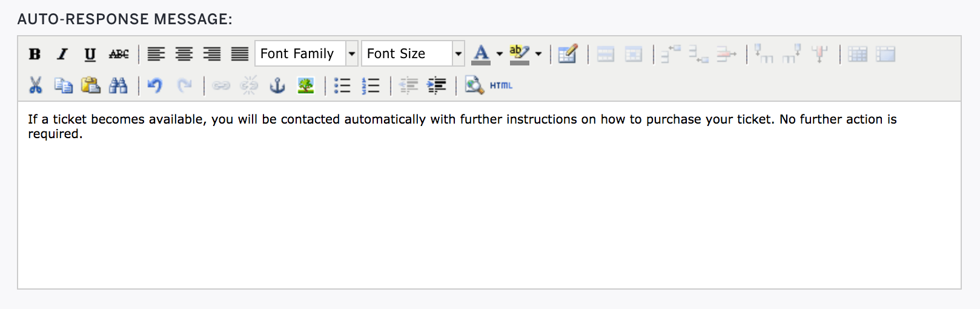Apply the highlight background color
This screenshot has width=980, height=309.
(519, 54)
